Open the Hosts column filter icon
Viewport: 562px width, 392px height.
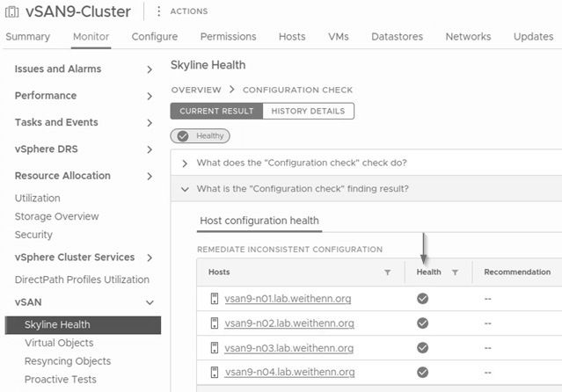pyautogui.click(x=388, y=272)
